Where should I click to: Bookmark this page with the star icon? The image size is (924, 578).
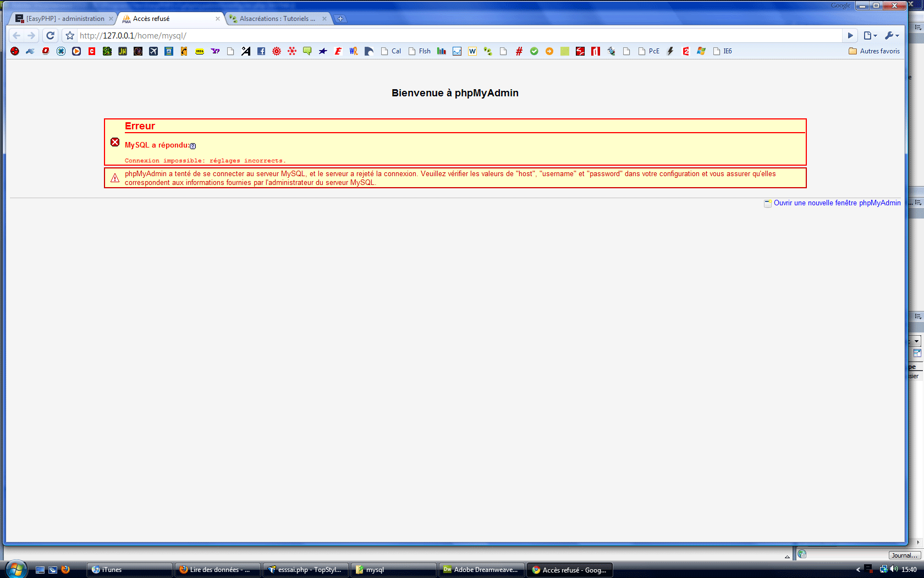(x=70, y=36)
